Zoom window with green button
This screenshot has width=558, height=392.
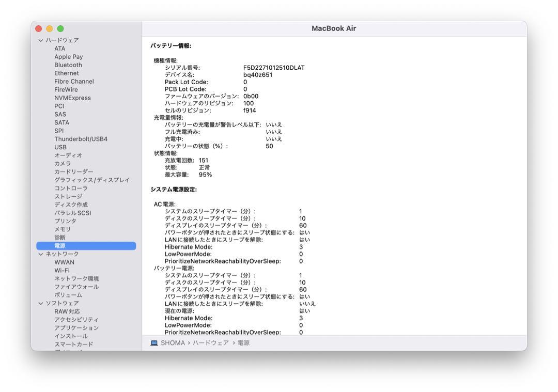click(60, 28)
